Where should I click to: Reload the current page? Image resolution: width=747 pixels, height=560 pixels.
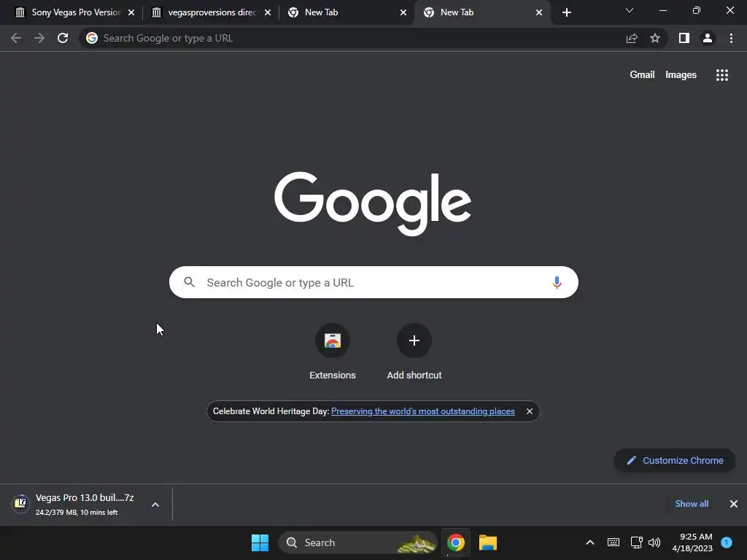tap(63, 38)
